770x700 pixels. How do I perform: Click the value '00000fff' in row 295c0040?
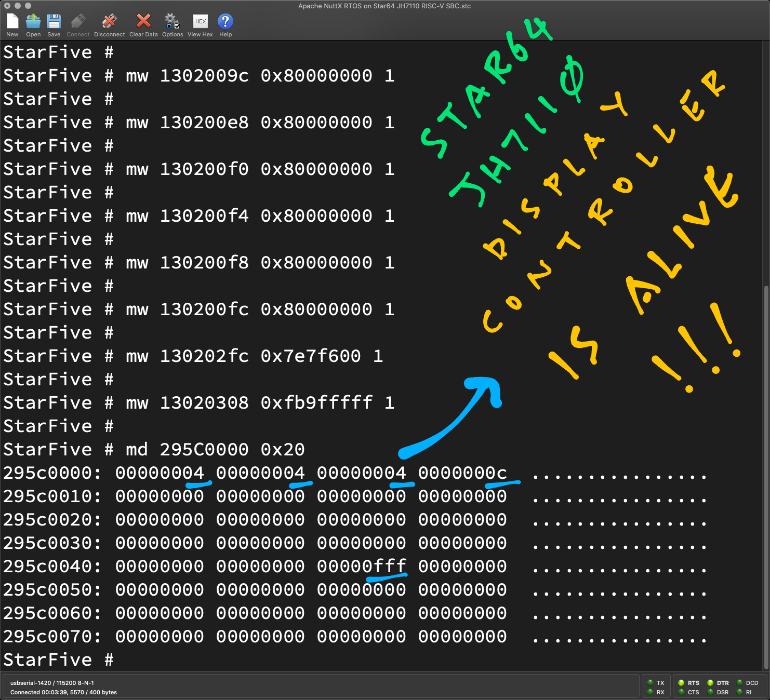362,567
